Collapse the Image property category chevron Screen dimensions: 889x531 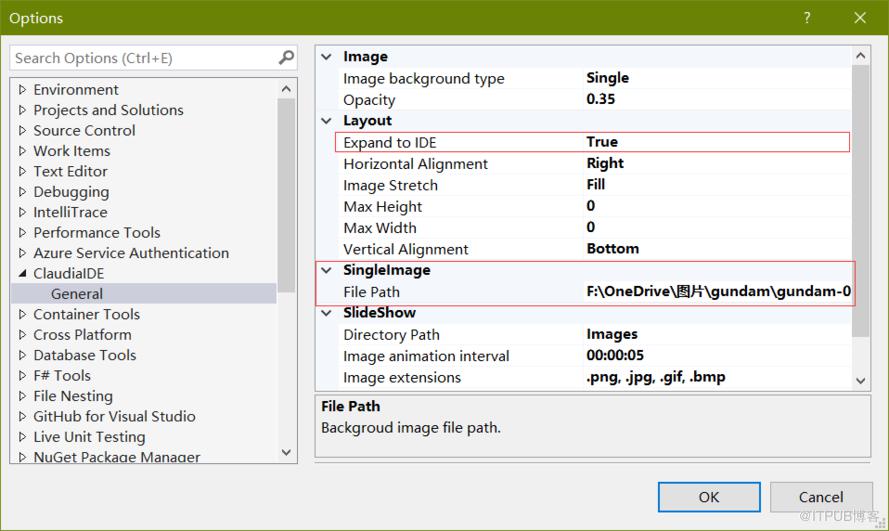[x=327, y=57]
